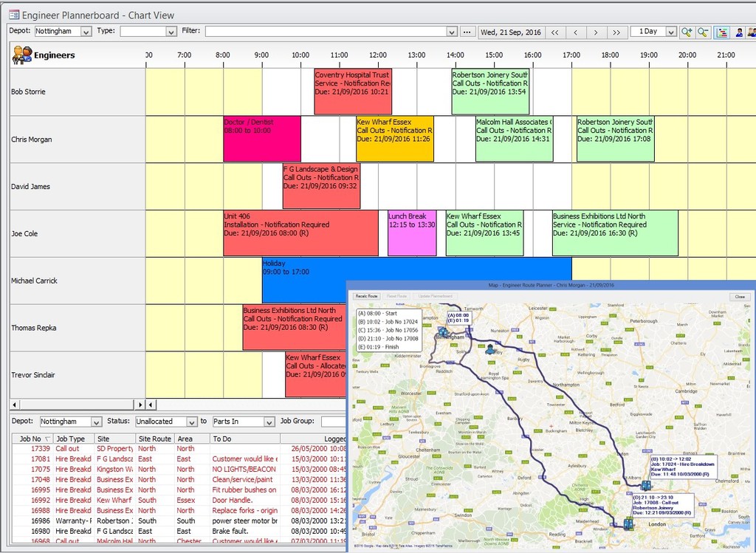Select Bob Storrie's Robertson Joinery job block
Viewport: 756px width, 553px height.
[x=490, y=92]
